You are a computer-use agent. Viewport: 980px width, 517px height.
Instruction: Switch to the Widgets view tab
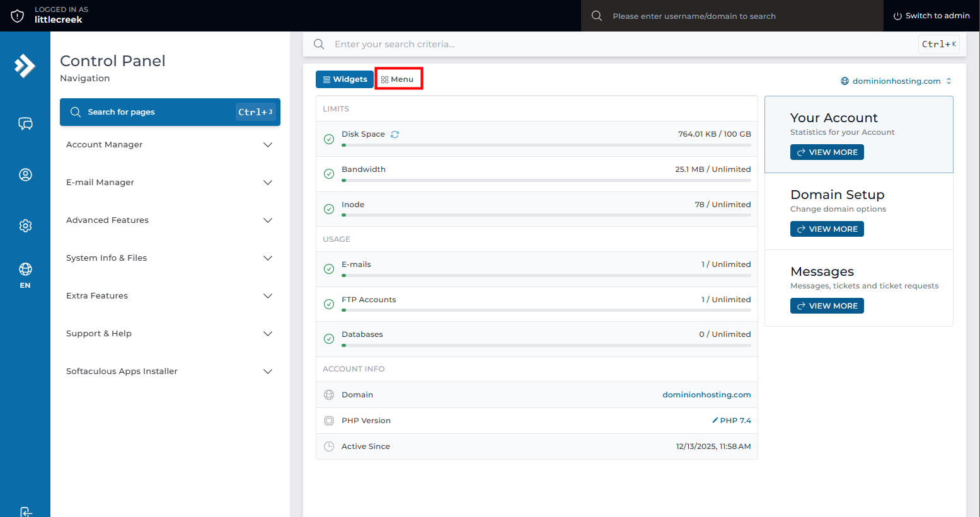[x=344, y=79]
